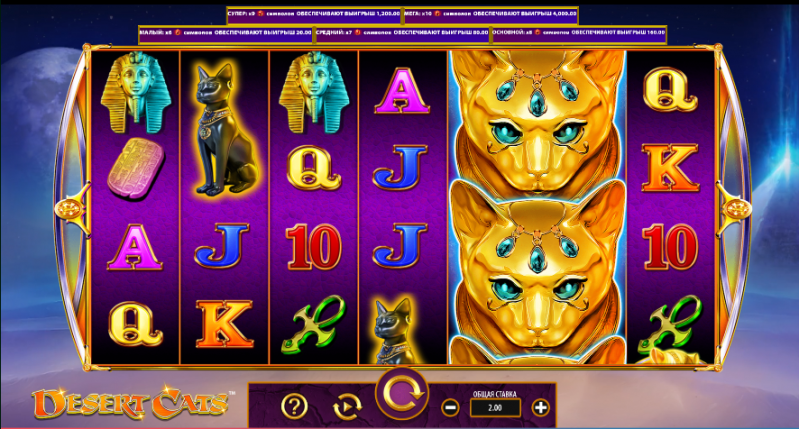Open the help question mark icon

(x=295, y=407)
